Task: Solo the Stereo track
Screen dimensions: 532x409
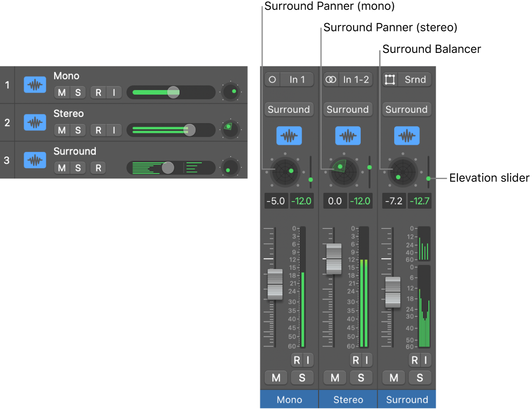Action: point(78,131)
